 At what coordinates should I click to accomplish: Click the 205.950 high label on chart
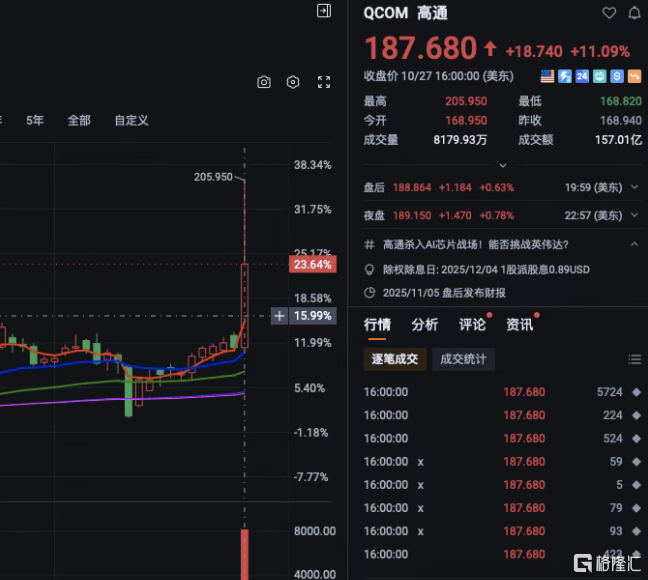click(x=213, y=177)
